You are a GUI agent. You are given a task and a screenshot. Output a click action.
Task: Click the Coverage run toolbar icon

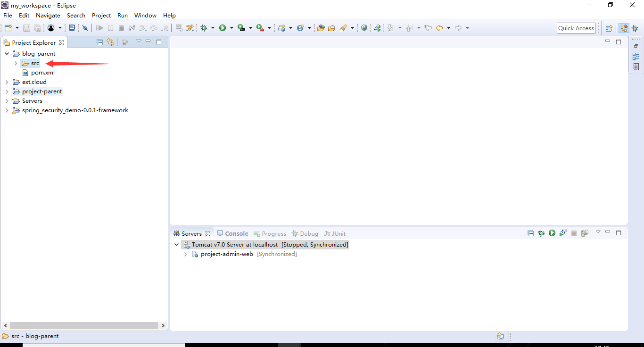coord(241,28)
